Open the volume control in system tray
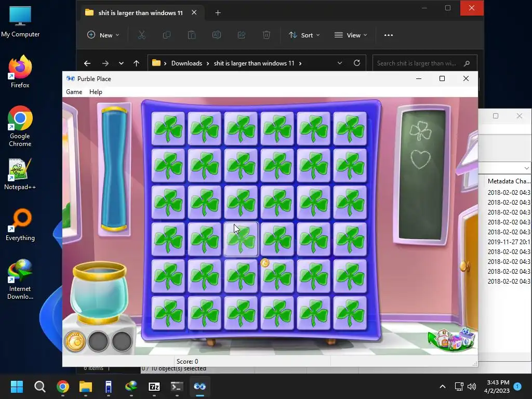The height and width of the screenshot is (399, 532). [472, 387]
